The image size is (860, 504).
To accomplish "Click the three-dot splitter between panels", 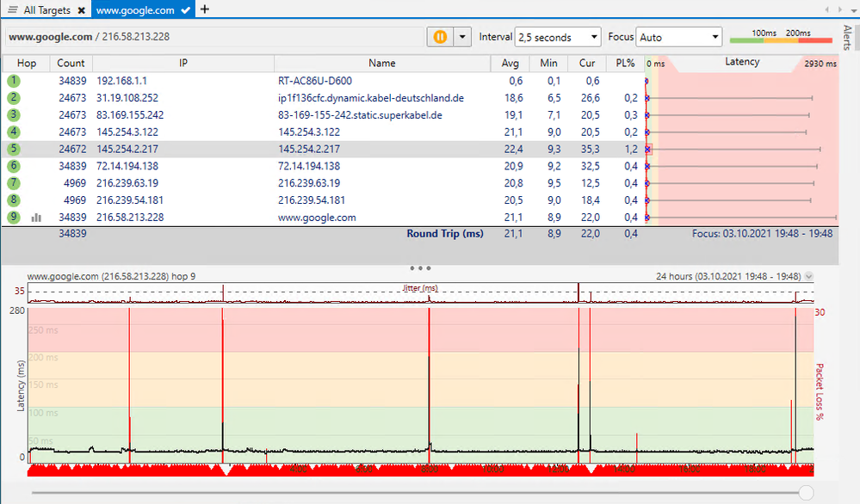I will [420, 267].
